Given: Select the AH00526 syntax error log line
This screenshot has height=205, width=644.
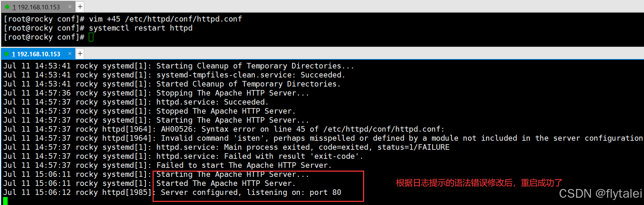Looking at the screenshot, I should pos(224,129).
